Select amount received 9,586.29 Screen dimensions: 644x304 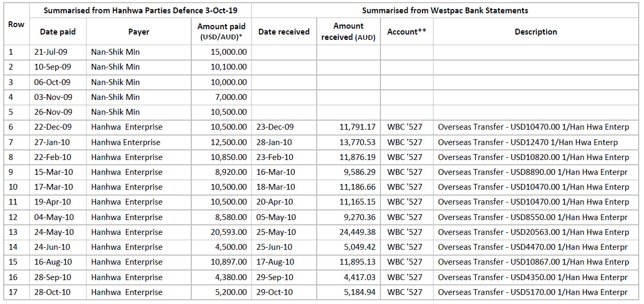pyautogui.click(x=358, y=172)
